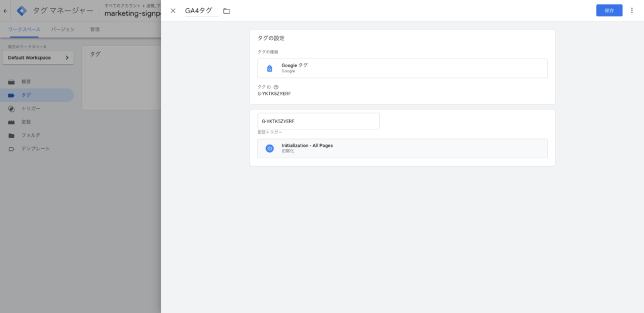This screenshot has width=644, height=313.
Task: Go back using the arrow icon
Action: coord(5,11)
